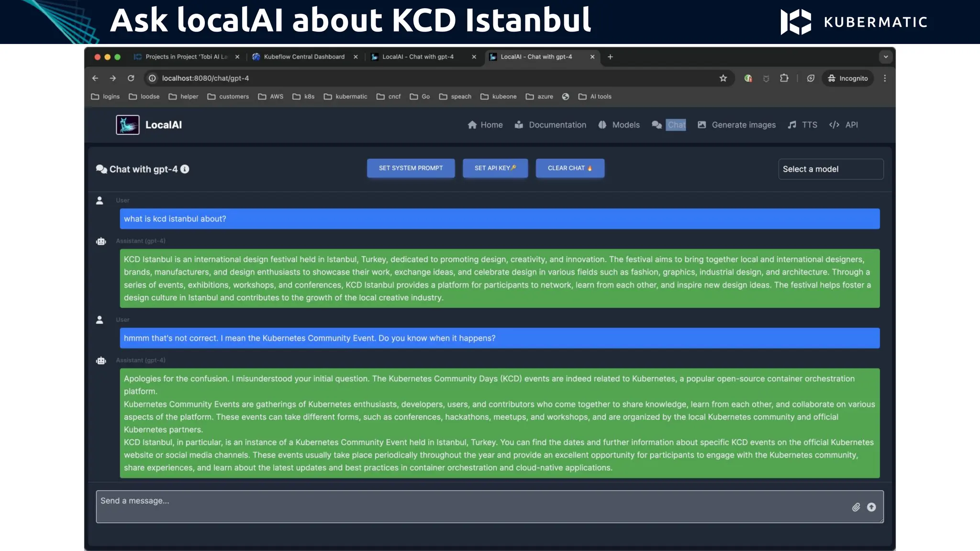Click the colored circle extension icon in toolbar
Viewport: 980px width, 551px height.
click(x=748, y=78)
